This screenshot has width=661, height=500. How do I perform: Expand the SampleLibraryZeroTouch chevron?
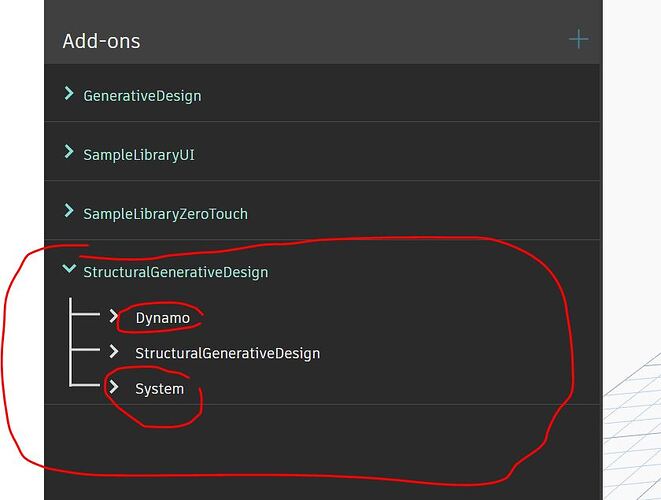(x=69, y=211)
